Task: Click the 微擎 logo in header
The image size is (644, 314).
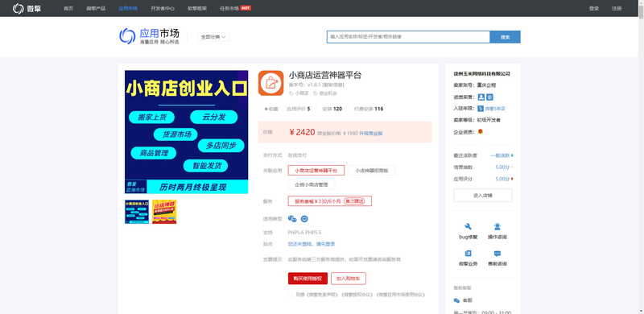Action: click(x=27, y=8)
